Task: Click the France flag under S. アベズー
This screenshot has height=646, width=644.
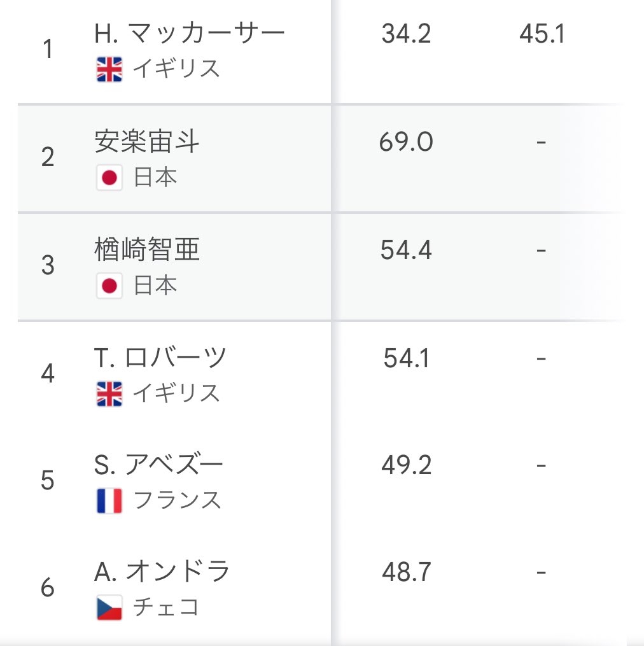Action: pyautogui.click(x=109, y=500)
